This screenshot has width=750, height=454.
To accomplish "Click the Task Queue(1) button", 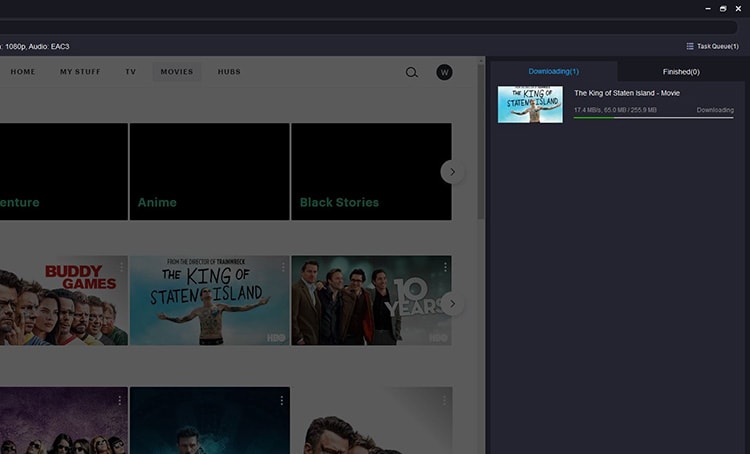I will [x=713, y=46].
